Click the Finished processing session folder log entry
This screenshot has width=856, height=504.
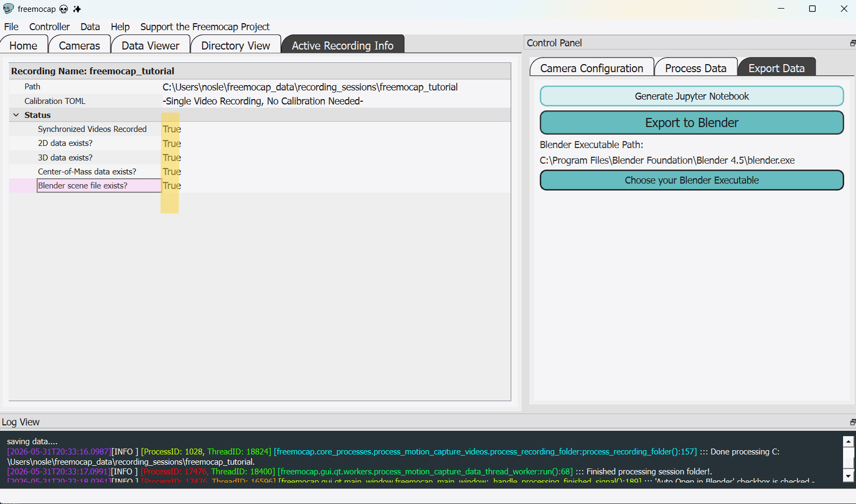coord(359,472)
